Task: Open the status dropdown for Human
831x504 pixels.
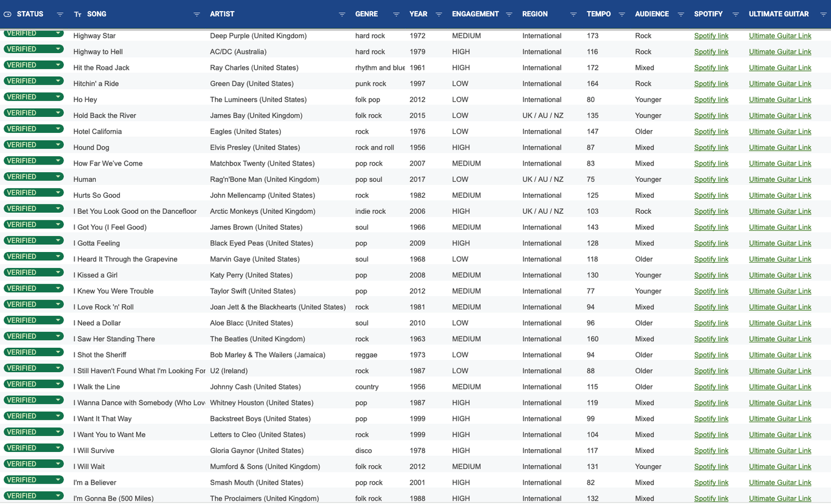Action: 58,177
